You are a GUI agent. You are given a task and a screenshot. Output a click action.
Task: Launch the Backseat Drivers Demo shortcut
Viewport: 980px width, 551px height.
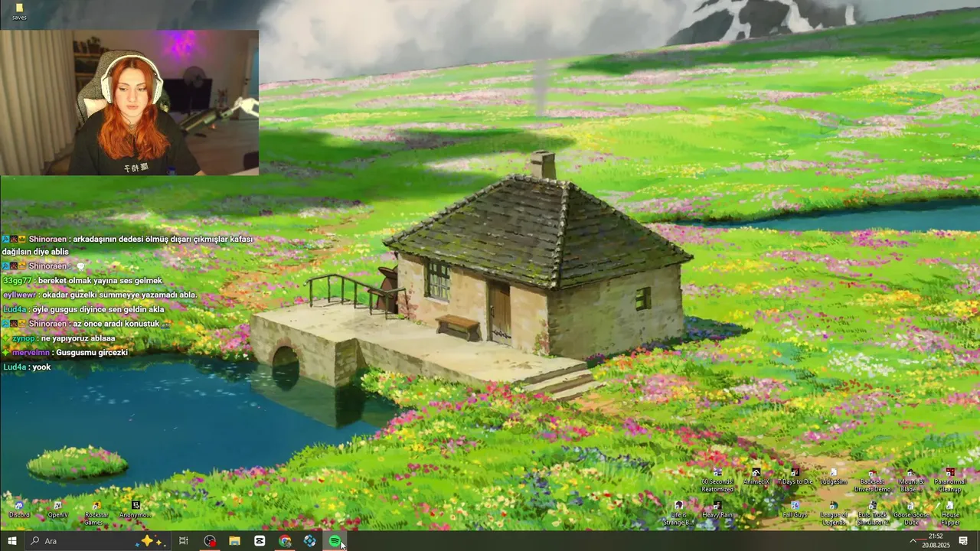(x=872, y=481)
